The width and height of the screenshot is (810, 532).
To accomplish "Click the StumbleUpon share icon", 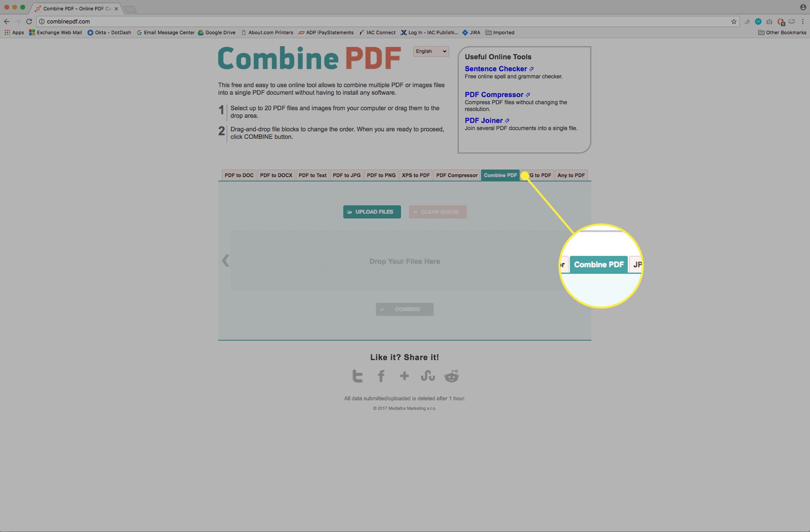I will [x=427, y=375].
